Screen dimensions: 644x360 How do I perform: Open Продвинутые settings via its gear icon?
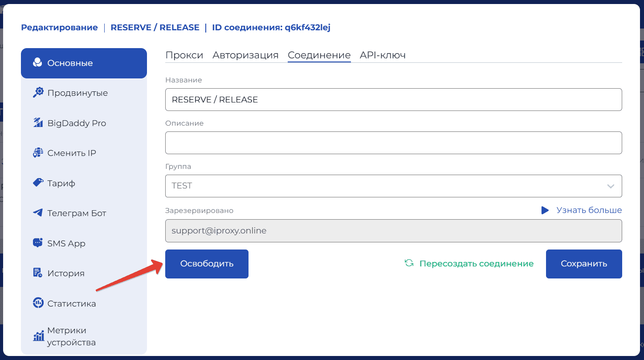[x=38, y=93]
